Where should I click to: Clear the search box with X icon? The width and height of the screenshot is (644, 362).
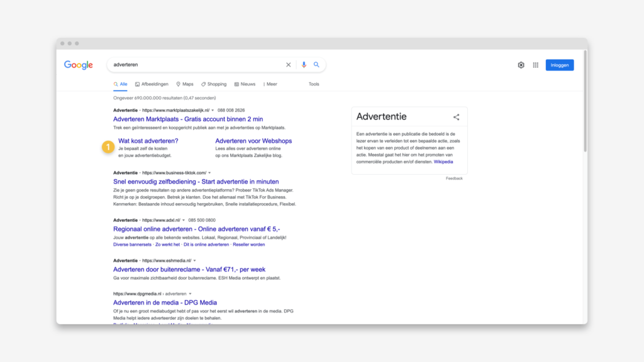click(288, 65)
